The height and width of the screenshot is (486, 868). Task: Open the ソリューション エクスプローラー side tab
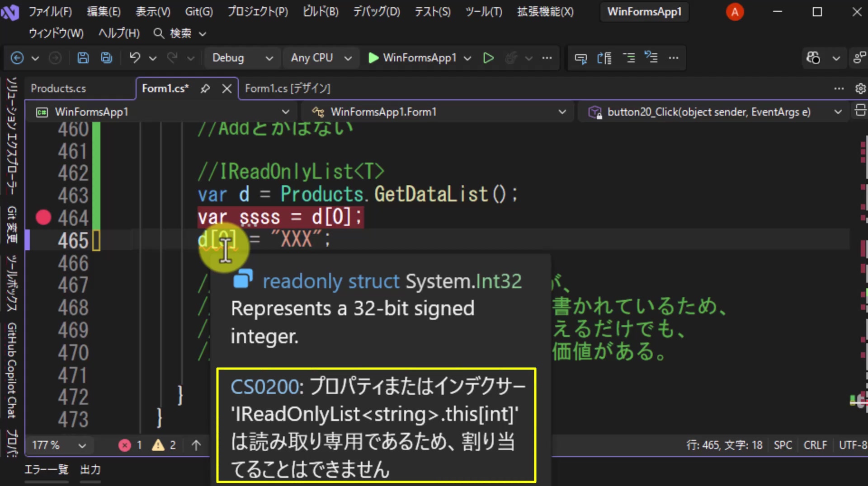click(x=12, y=136)
